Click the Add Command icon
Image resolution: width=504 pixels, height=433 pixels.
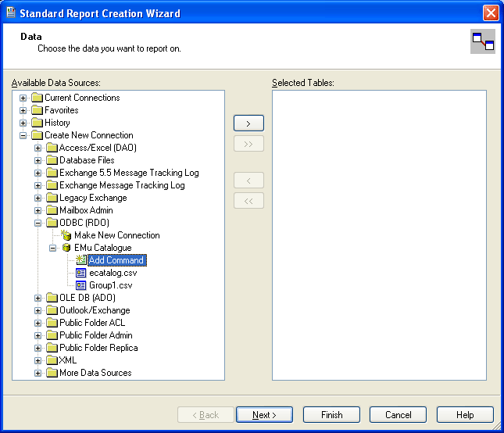81,260
